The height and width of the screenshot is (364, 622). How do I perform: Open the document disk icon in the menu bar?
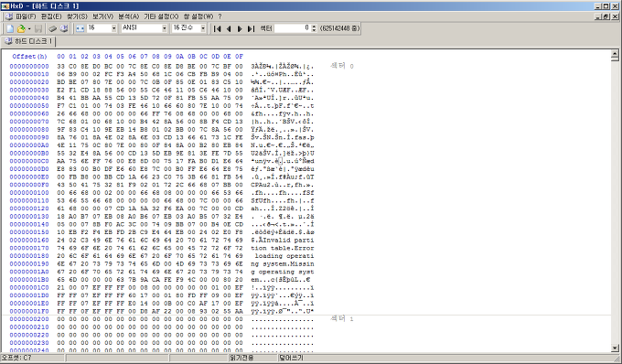coord(9,16)
